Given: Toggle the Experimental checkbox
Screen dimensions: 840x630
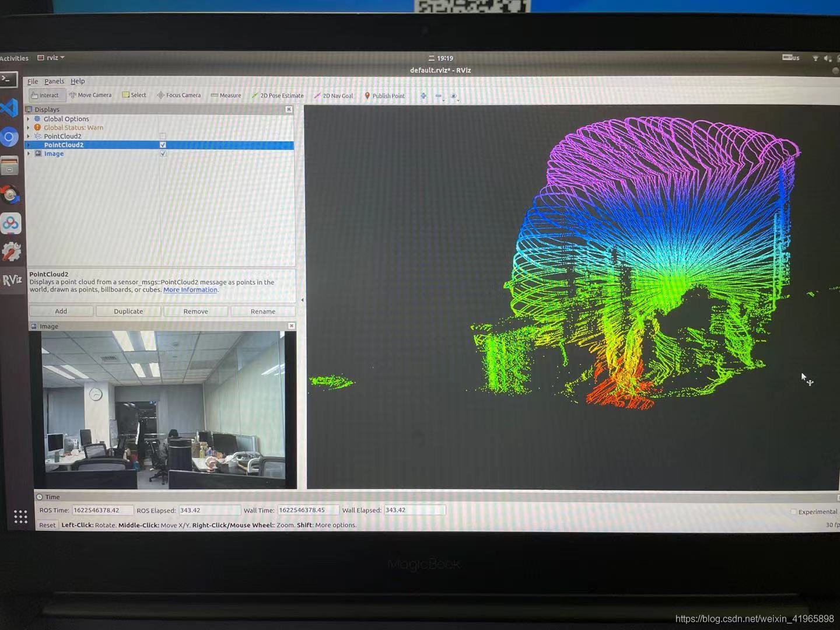Looking at the screenshot, I should point(794,511).
